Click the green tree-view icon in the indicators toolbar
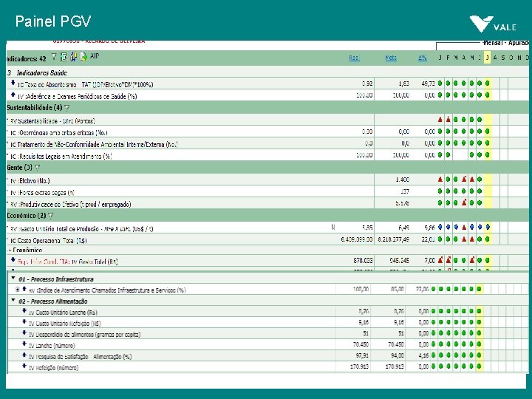 [64, 57]
